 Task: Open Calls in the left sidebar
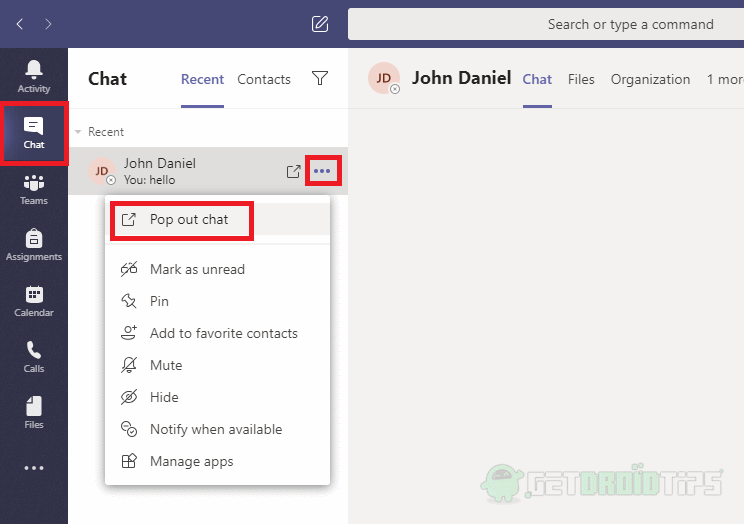pos(34,357)
